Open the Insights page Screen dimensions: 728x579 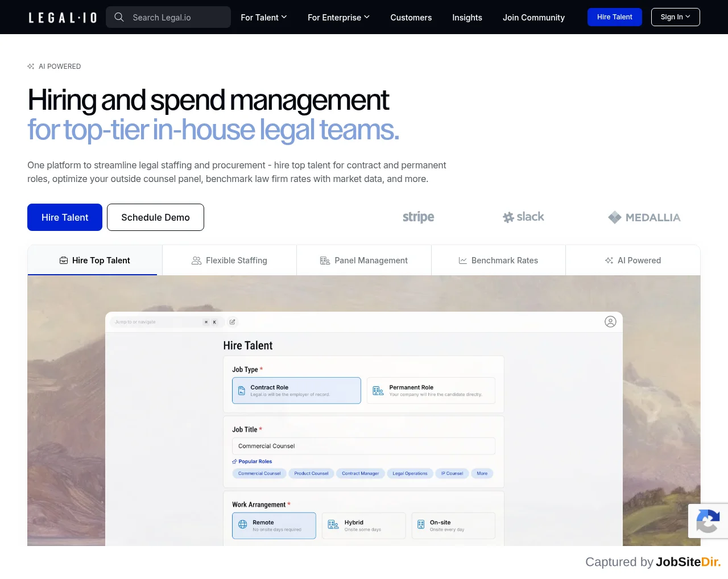(x=467, y=18)
